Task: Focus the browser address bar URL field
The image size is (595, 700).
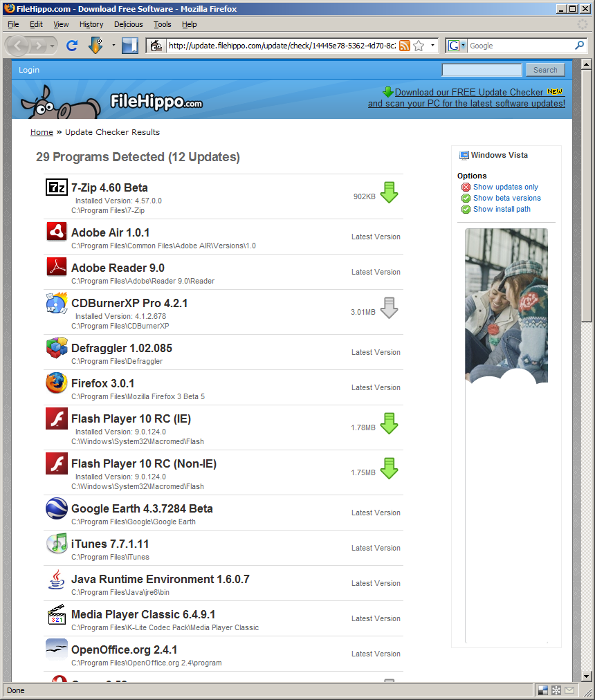Action: tap(282, 46)
